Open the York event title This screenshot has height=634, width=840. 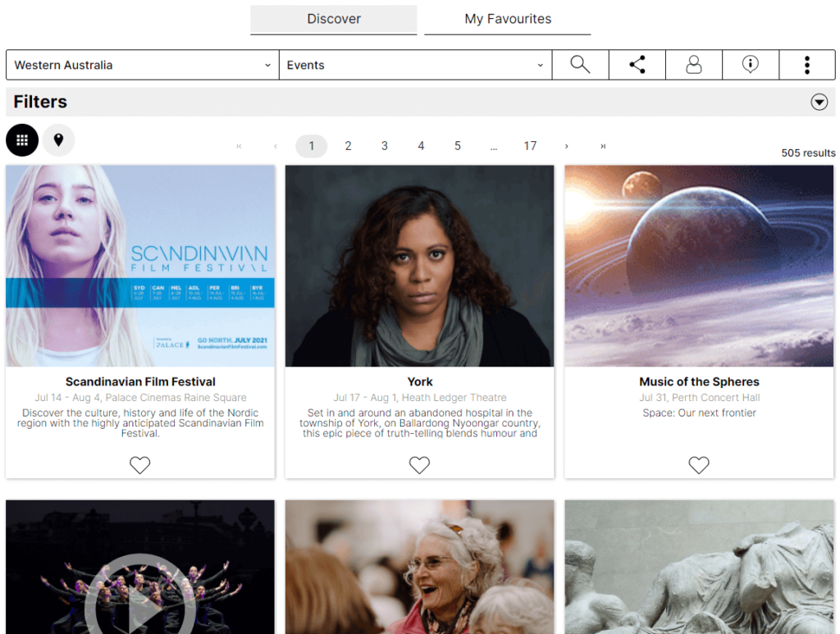coord(419,381)
